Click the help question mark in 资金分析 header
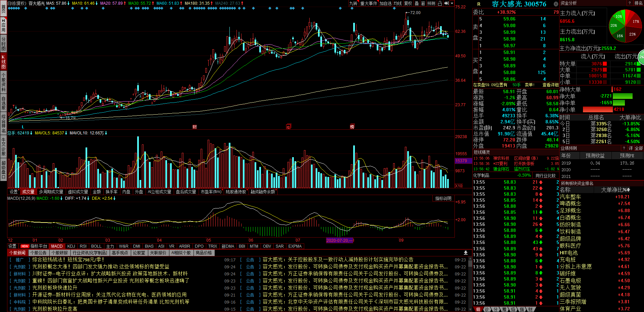Screen dimensions: 644x312 (629, 3)
